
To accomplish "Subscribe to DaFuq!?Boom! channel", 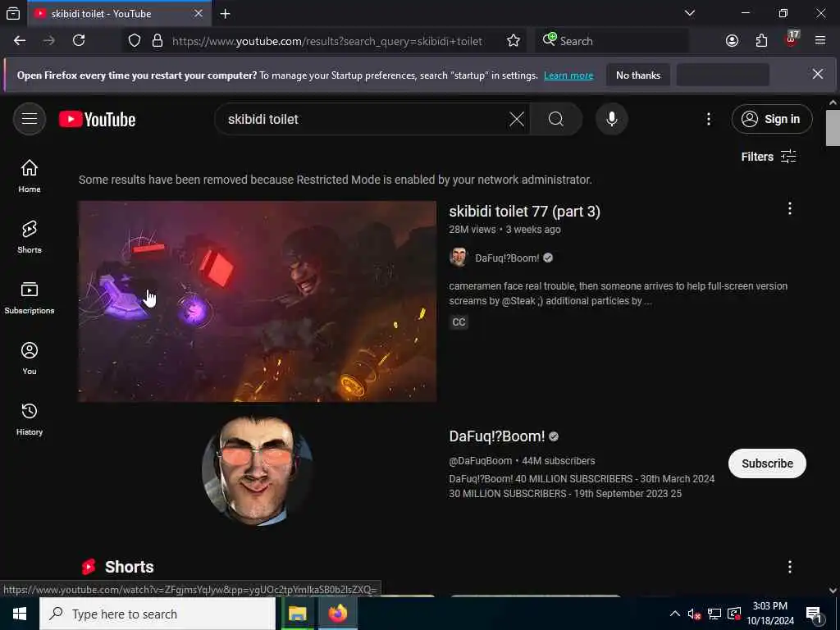I will [x=767, y=463].
